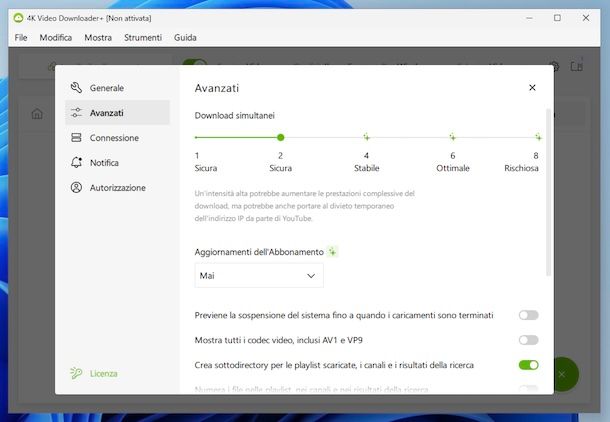Click the user icon beside Autorizzazione

tap(76, 187)
